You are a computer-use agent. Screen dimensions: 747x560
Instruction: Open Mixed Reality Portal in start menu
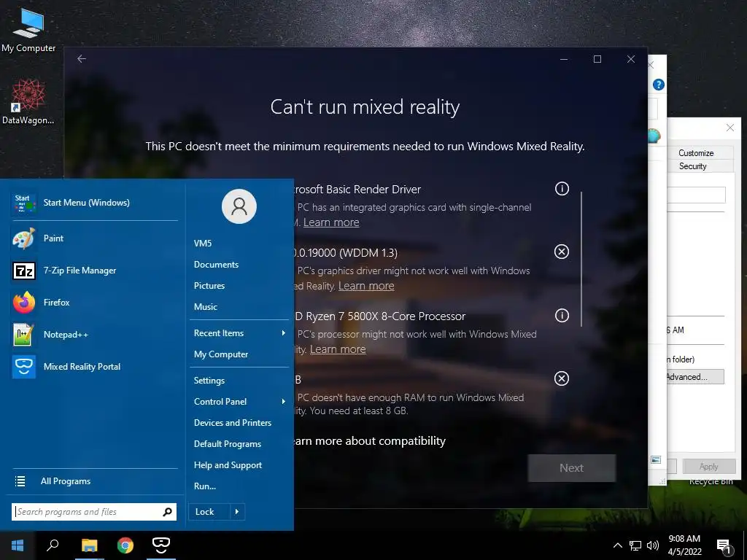tap(94, 367)
